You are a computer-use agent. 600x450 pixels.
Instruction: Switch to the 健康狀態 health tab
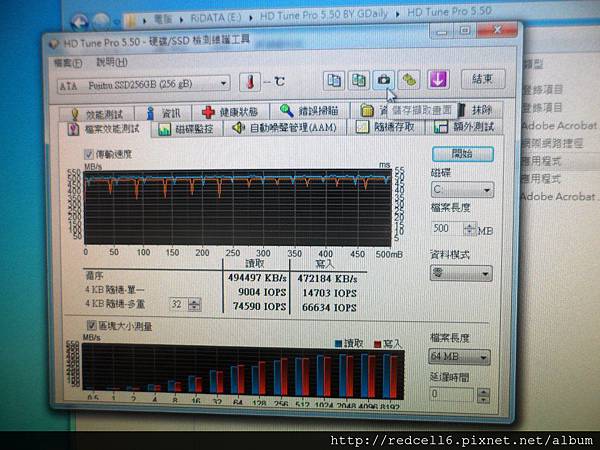tap(230, 112)
